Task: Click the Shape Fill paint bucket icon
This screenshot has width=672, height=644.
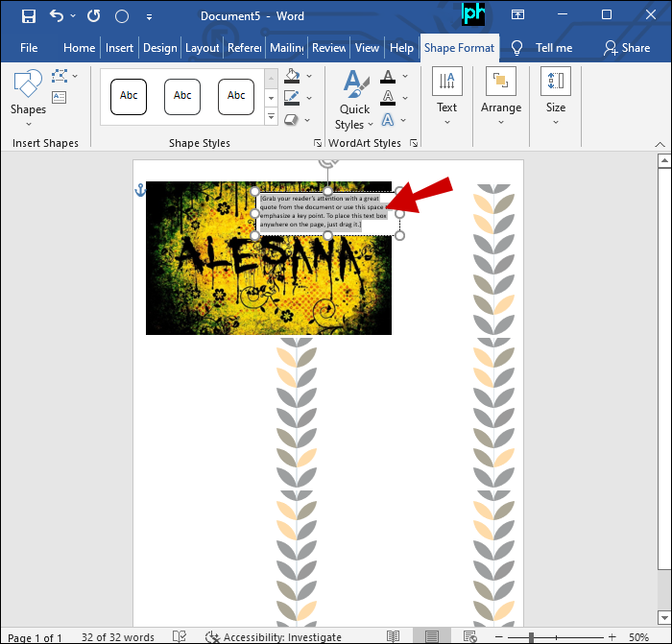Action: [292, 76]
